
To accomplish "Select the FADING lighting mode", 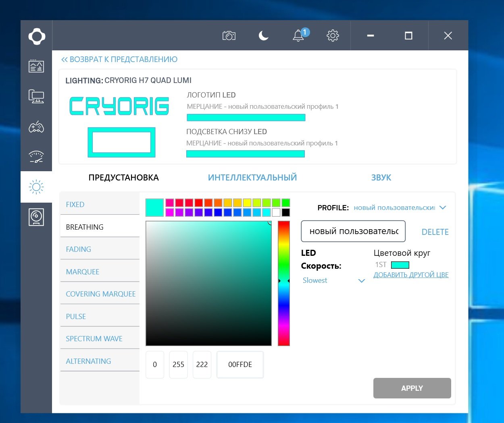I will tap(100, 249).
